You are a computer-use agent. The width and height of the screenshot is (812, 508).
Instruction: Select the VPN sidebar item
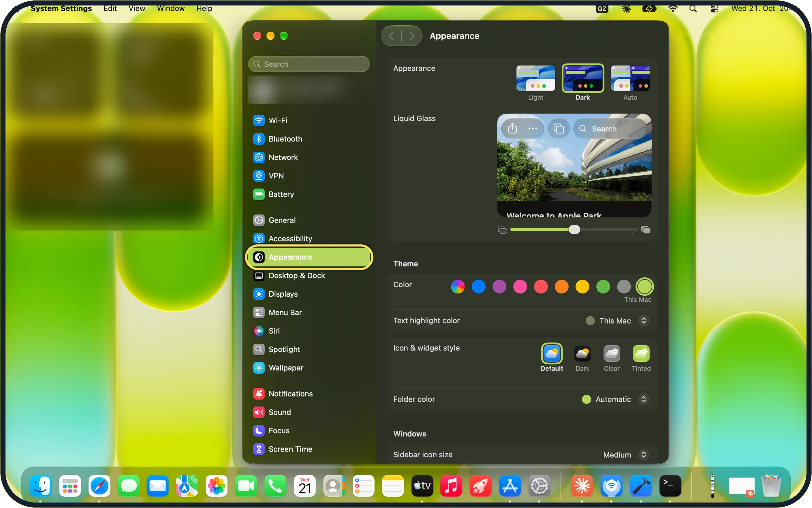[x=309, y=176]
